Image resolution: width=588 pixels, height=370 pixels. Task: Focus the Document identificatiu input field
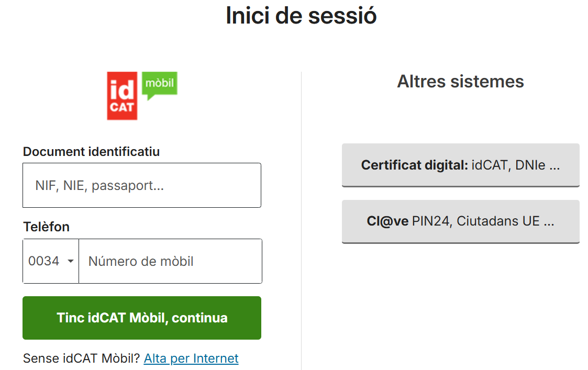[141, 185]
